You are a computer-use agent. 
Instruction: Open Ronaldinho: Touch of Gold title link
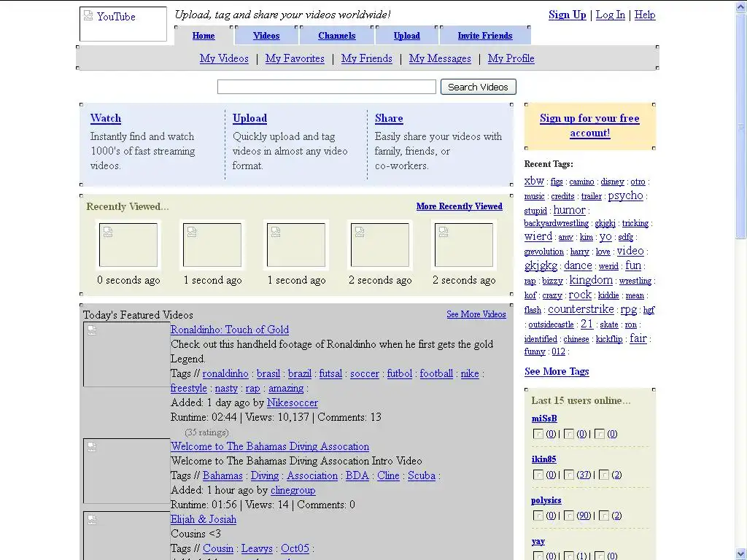[x=230, y=330]
